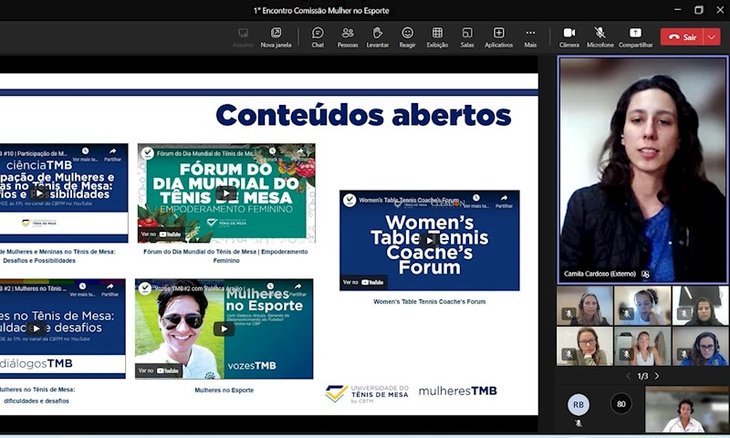Select the self-view video tile below the gallery
Viewport: 730px width, 438px height.
pyautogui.click(x=686, y=410)
